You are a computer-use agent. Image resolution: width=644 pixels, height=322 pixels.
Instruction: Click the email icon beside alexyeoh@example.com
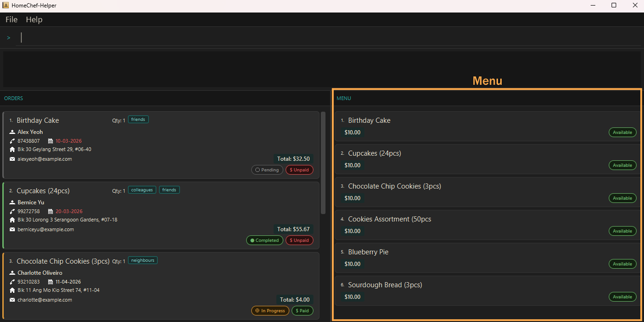[x=12, y=159]
